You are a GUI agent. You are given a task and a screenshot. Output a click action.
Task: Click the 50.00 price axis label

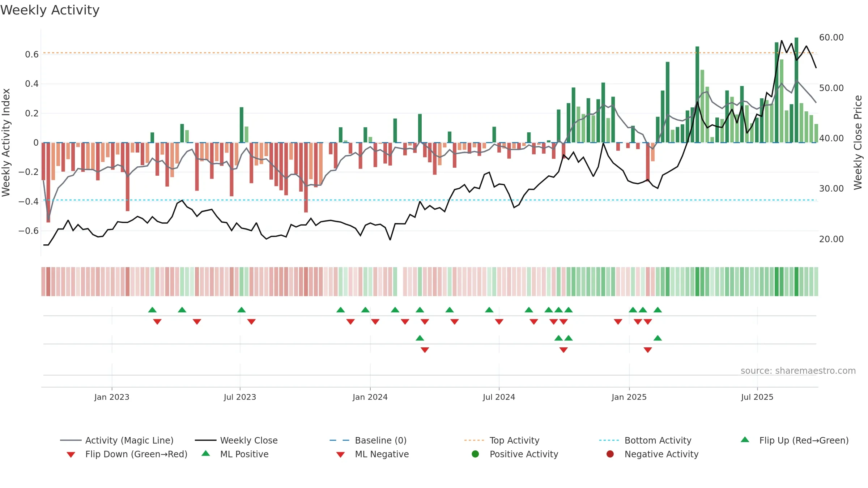pyautogui.click(x=831, y=88)
